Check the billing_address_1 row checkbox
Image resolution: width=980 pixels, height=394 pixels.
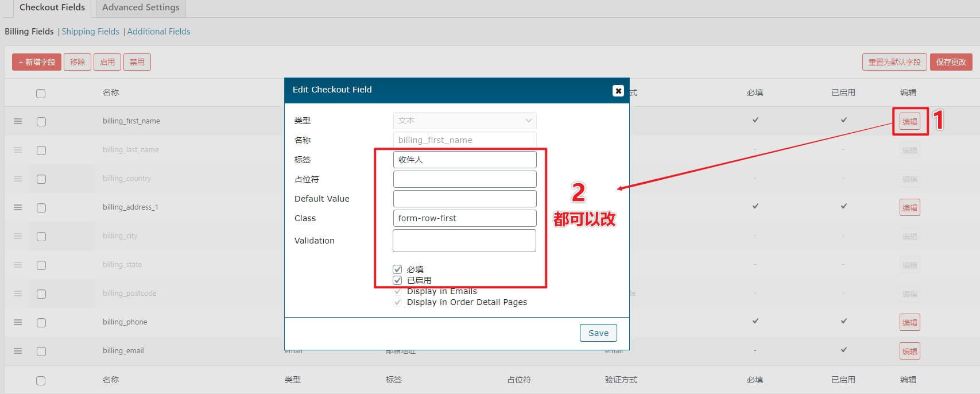(41, 208)
